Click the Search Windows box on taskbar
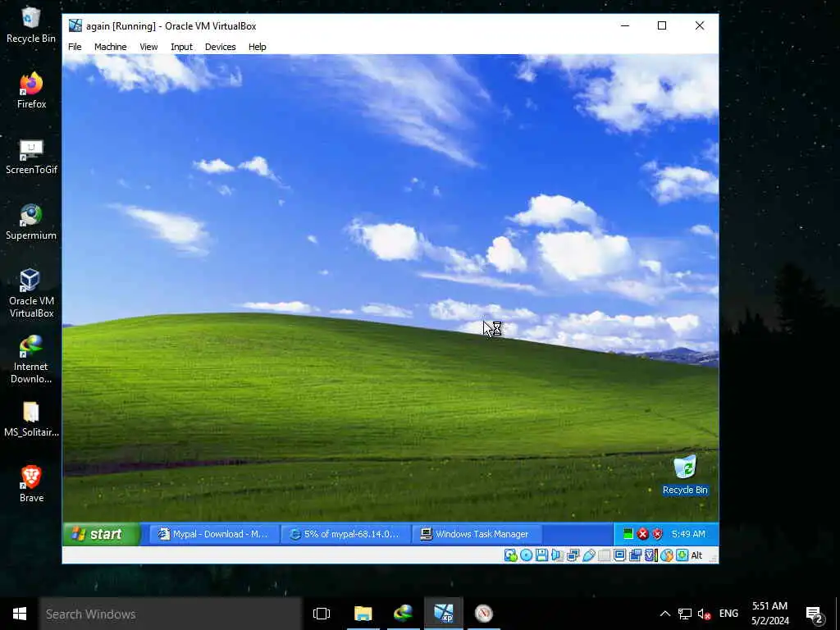 [171, 614]
